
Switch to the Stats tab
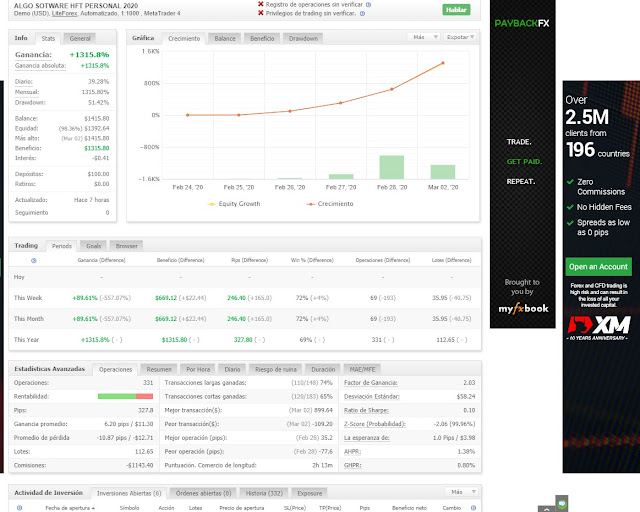(48, 39)
